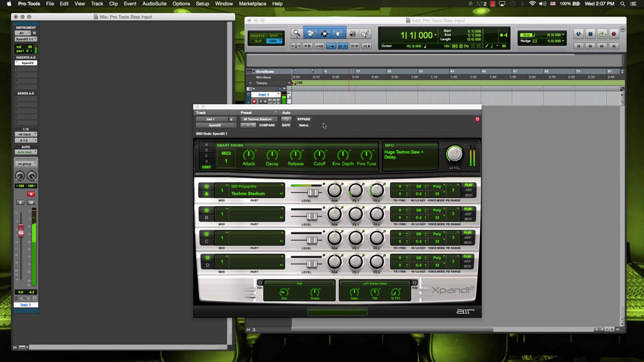Click the plug-in BYPASS button
This screenshot has width=644, height=362.
point(303,119)
